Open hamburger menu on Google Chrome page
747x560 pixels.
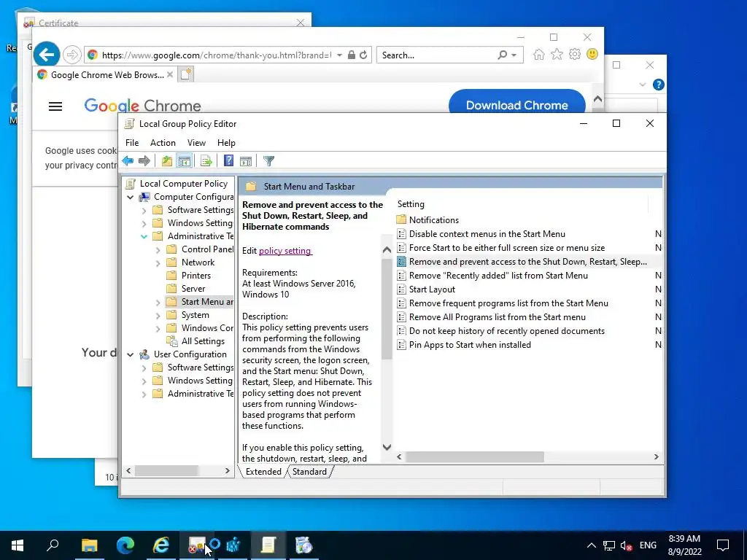tap(55, 106)
